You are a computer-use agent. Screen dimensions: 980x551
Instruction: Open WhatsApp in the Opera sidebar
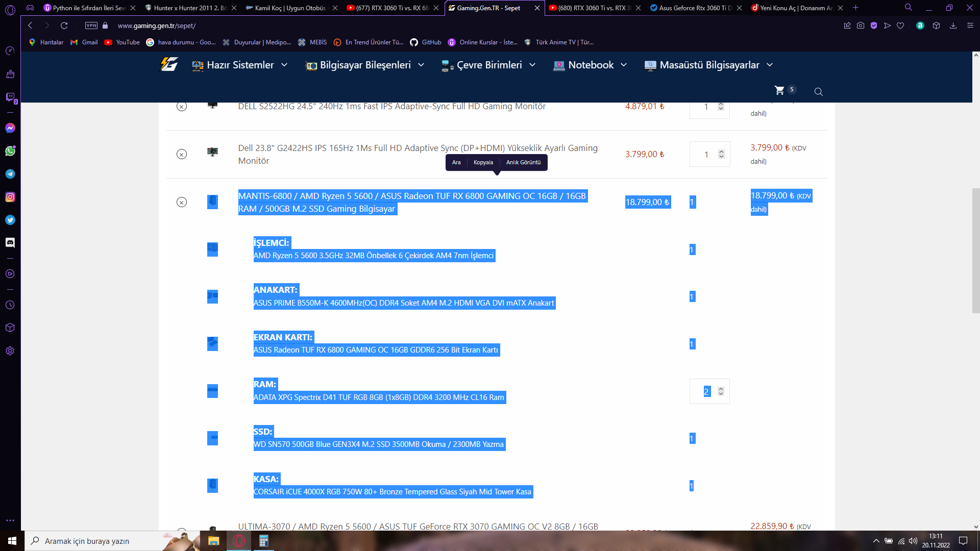10,151
